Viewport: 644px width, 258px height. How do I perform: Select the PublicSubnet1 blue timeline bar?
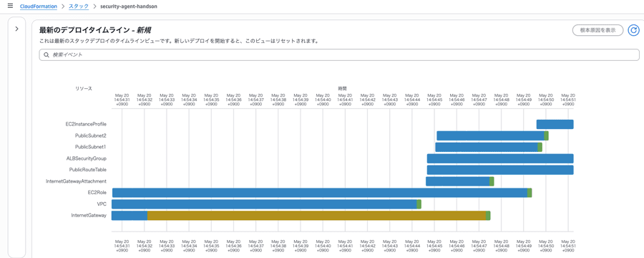pos(487,148)
